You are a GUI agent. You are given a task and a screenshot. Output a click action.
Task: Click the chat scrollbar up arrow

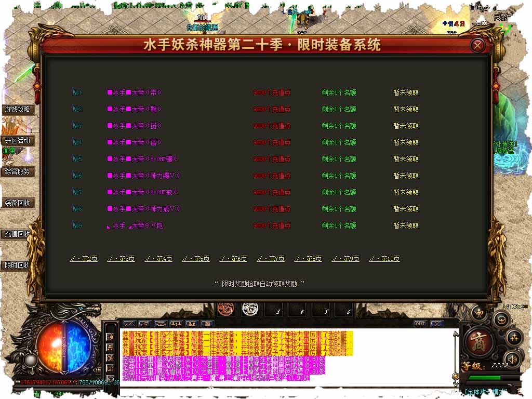click(456, 335)
